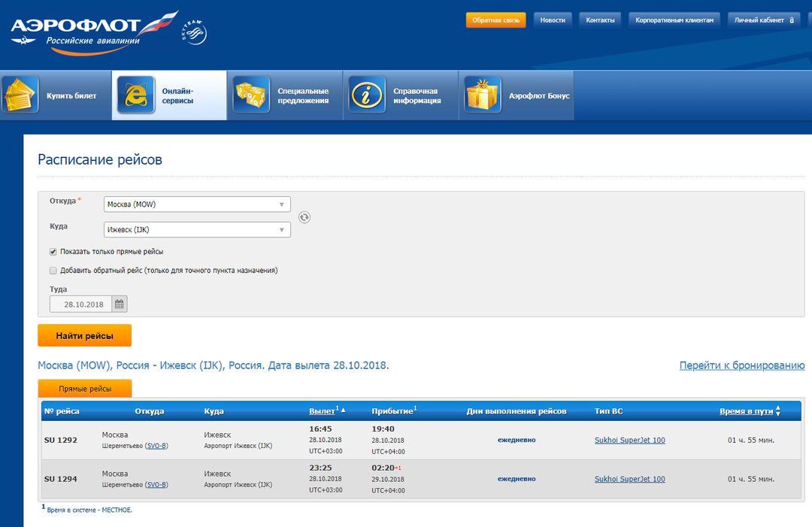812x527 pixels.
Task: Open the 'Новости' page
Action: pos(553,20)
